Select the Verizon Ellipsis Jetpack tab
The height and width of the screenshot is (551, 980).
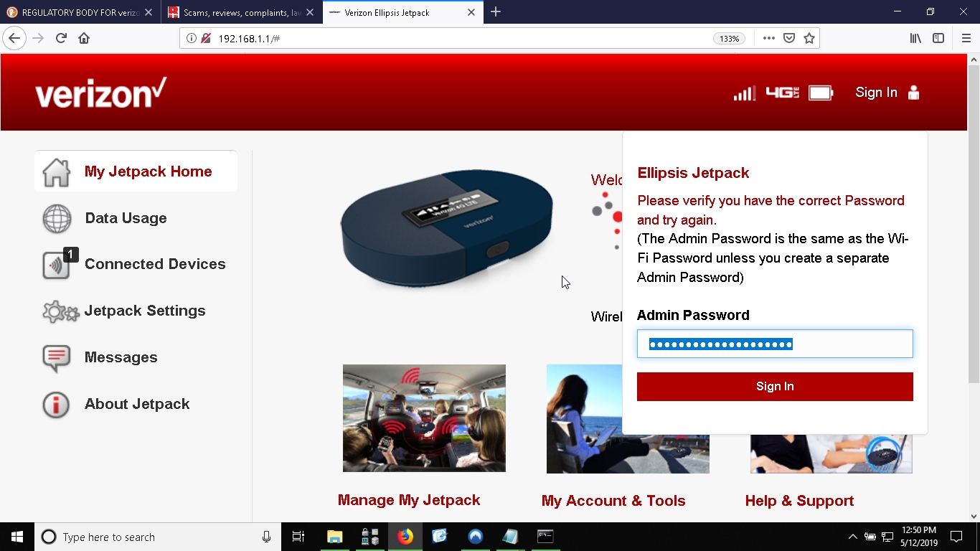[402, 12]
